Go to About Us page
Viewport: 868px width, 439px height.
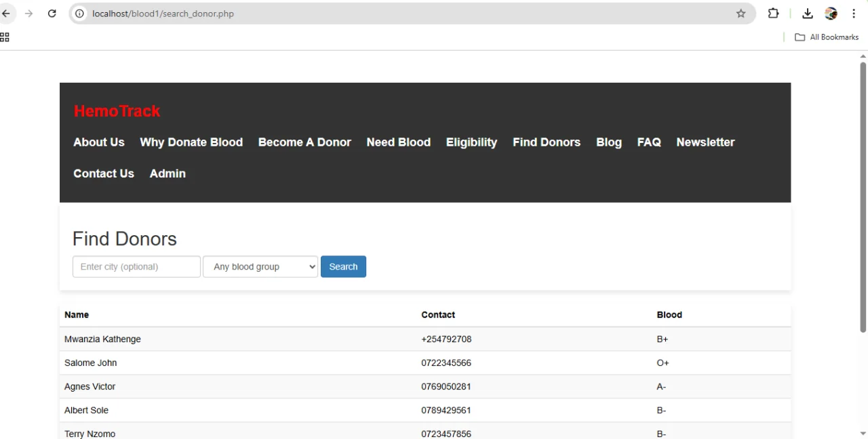tap(99, 142)
